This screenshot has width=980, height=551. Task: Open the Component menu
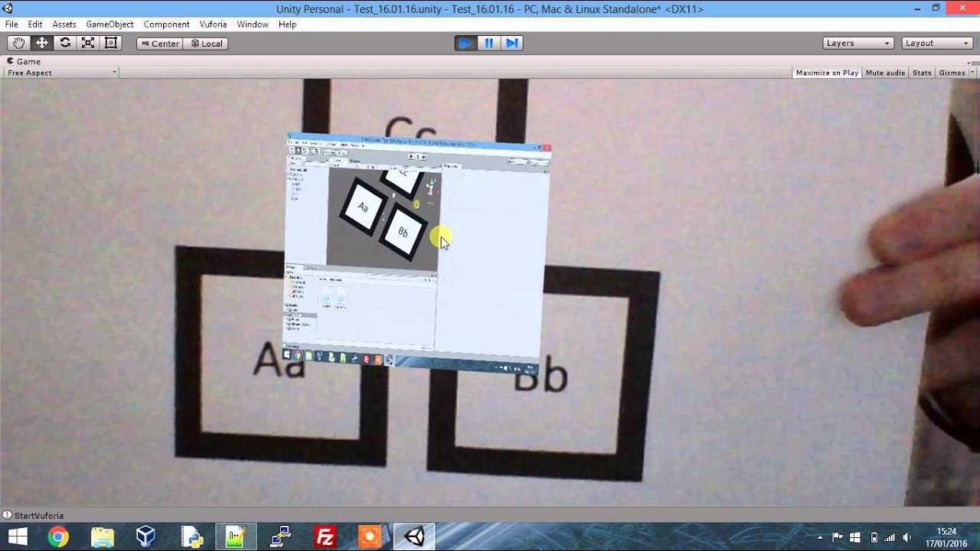click(166, 24)
